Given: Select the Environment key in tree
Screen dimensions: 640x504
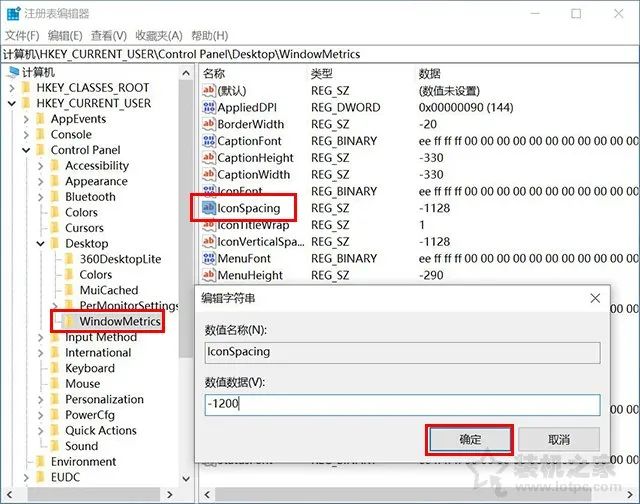Looking at the screenshot, I should [83, 462].
